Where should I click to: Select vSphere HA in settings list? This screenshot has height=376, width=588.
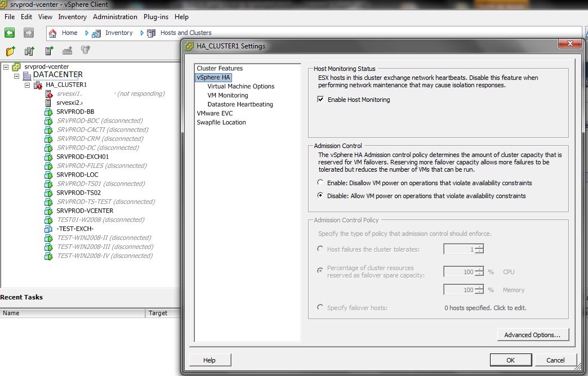tap(213, 77)
